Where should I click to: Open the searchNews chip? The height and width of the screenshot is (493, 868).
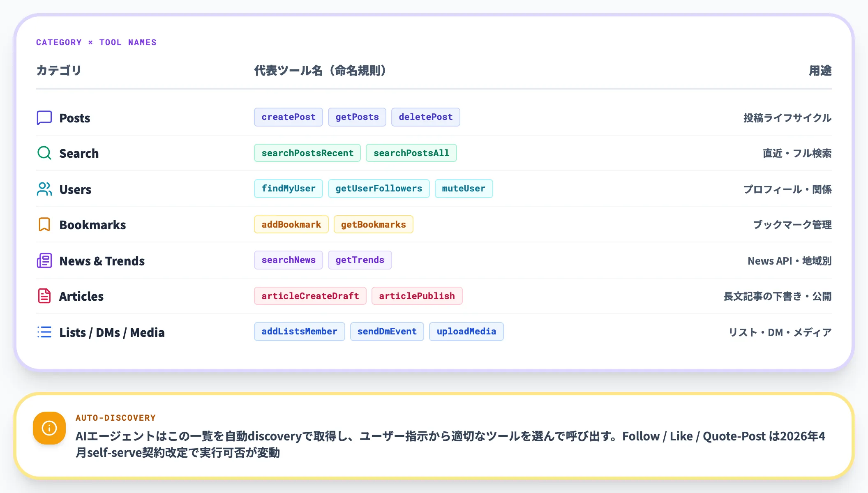click(289, 260)
